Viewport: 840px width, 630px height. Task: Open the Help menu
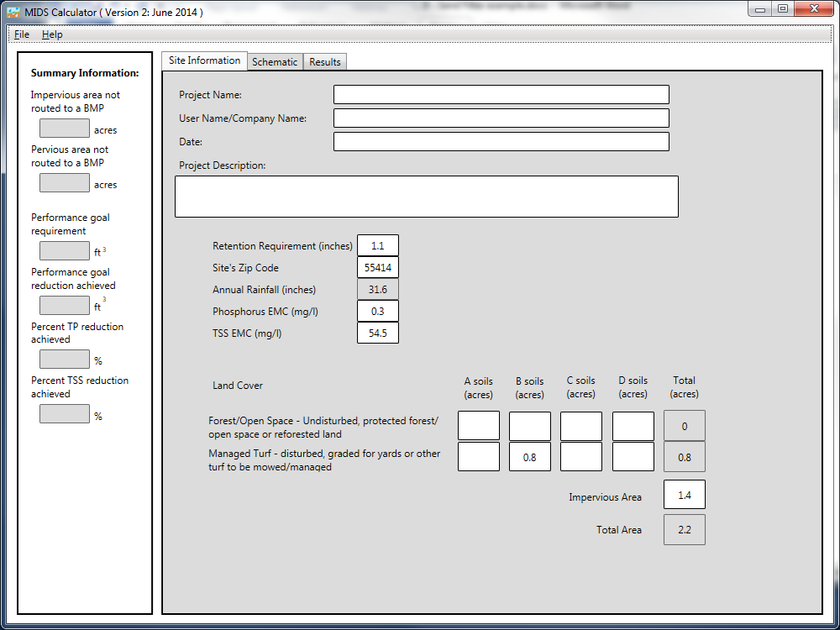coord(52,34)
